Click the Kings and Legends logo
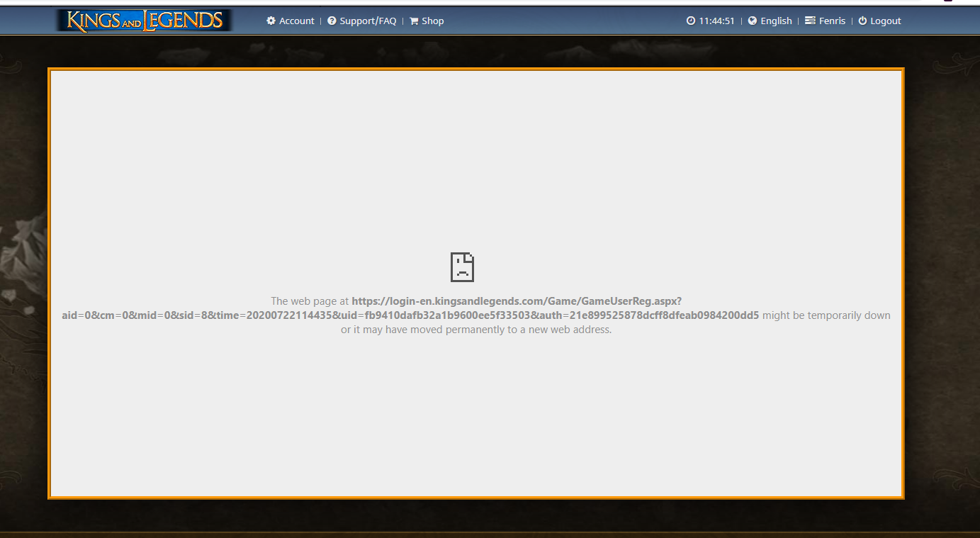This screenshot has width=980, height=538. pos(145,21)
